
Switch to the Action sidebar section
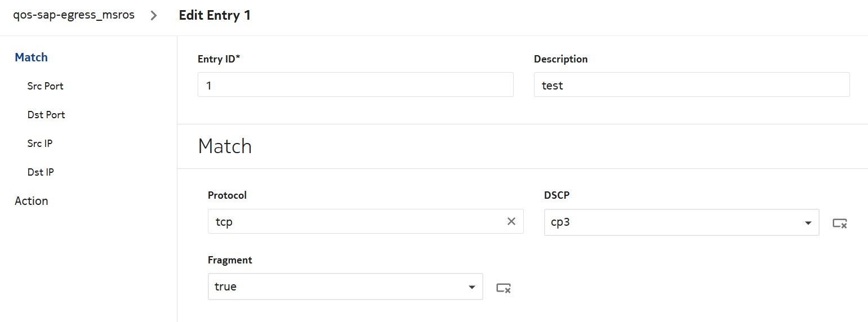pyautogui.click(x=32, y=201)
